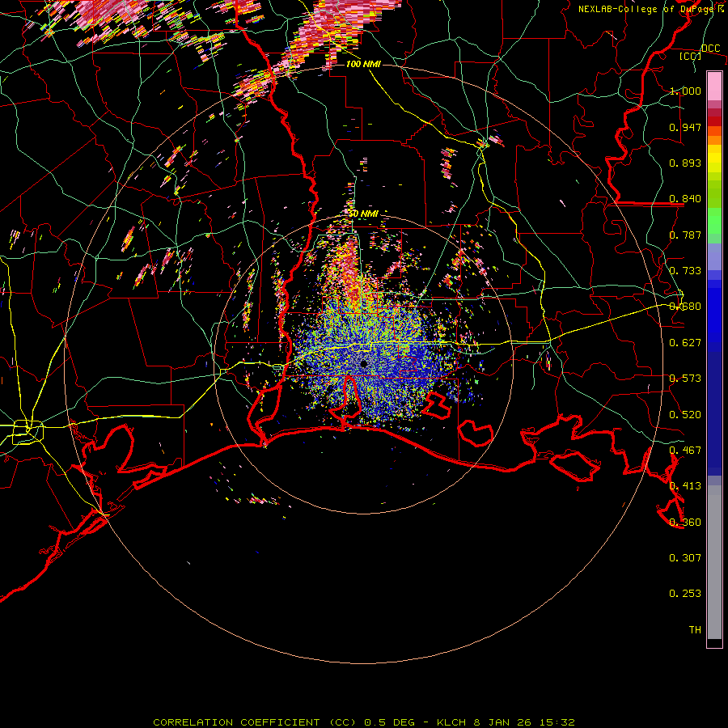Screen dimensions: 728x728
Task: Click the 0.467 scale value
Action: tap(685, 451)
